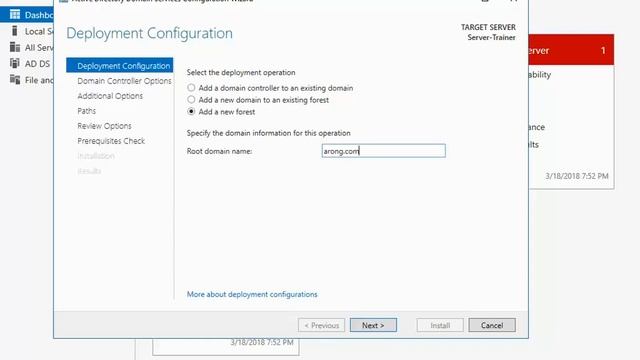Cancel the configuration wizard
The width and height of the screenshot is (640, 360).
(x=492, y=325)
